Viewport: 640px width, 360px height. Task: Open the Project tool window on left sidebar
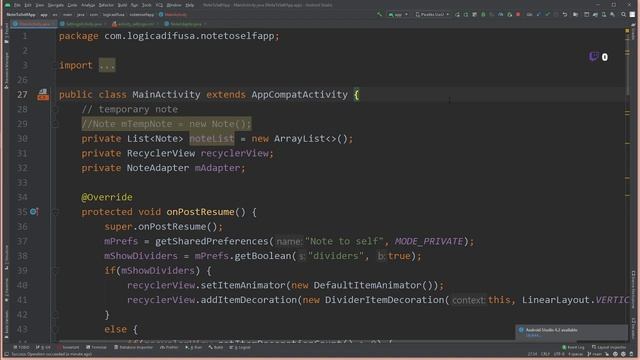[x=6, y=33]
